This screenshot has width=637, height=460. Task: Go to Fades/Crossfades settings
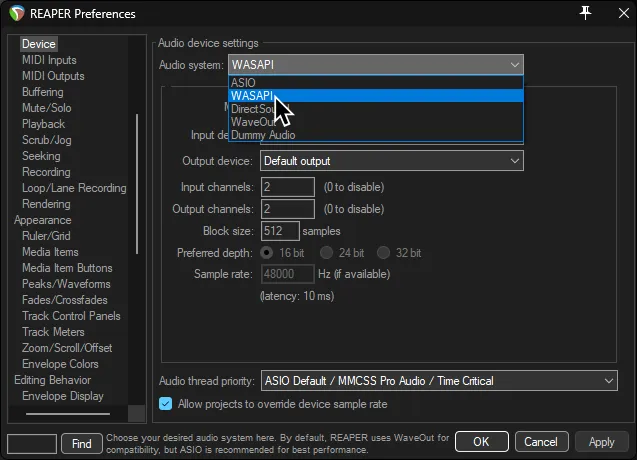tap(65, 300)
